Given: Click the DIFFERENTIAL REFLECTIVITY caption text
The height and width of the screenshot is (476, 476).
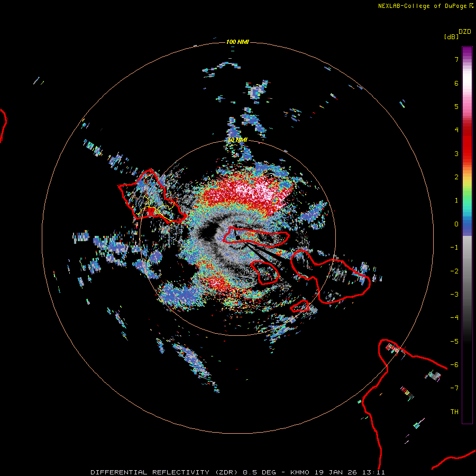Looking at the screenshot, I should [150, 472].
